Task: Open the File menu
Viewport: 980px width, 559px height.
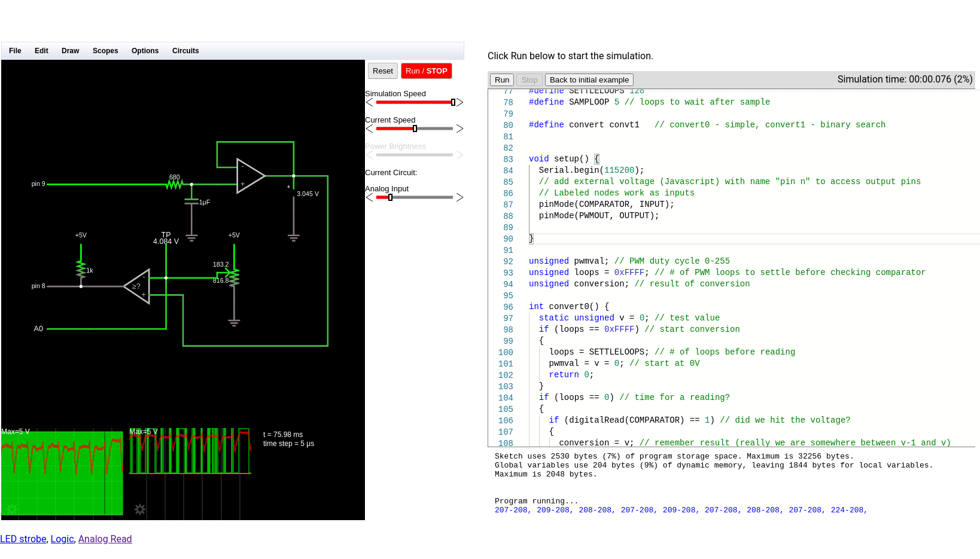Action: [x=15, y=51]
